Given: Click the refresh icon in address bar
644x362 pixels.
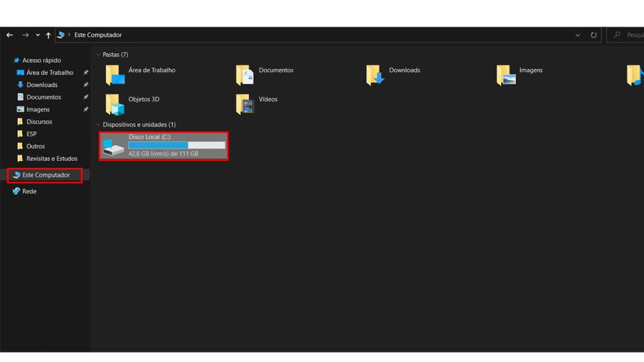Looking at the screenshot, I should (x=594, y=35).
